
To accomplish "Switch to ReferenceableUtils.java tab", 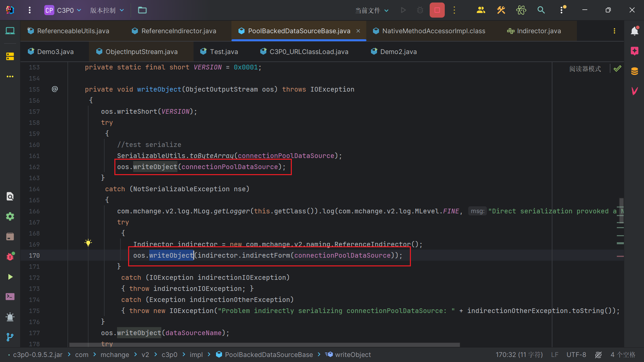I will pos(68,31).
